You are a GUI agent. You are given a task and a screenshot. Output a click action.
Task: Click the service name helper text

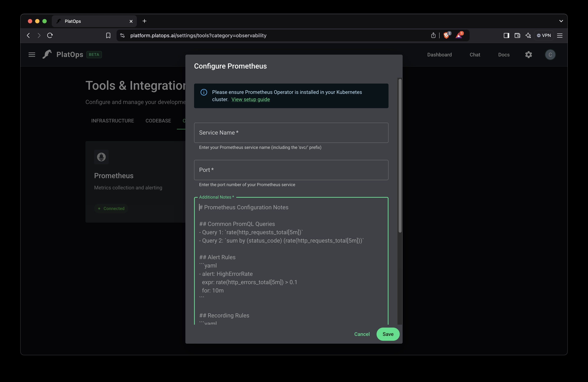point(260,148)
